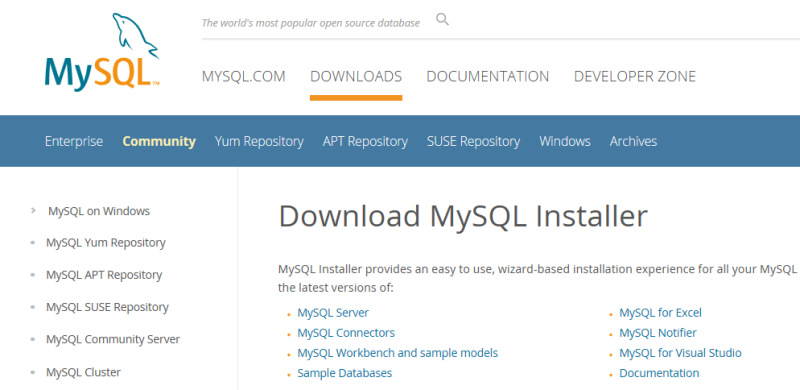The width and height of the screenshot is (800, 390).
Task: Open MySQL Cluster sidebar link
Action: tap(83, 372)
